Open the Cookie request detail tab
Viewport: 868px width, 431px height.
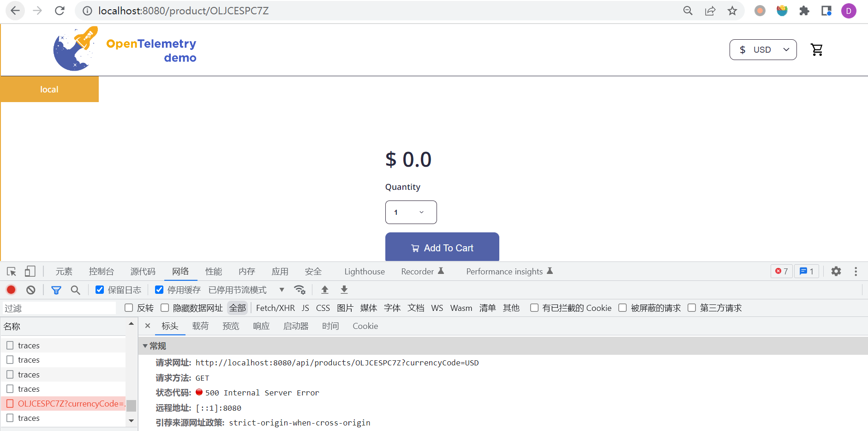365,326
